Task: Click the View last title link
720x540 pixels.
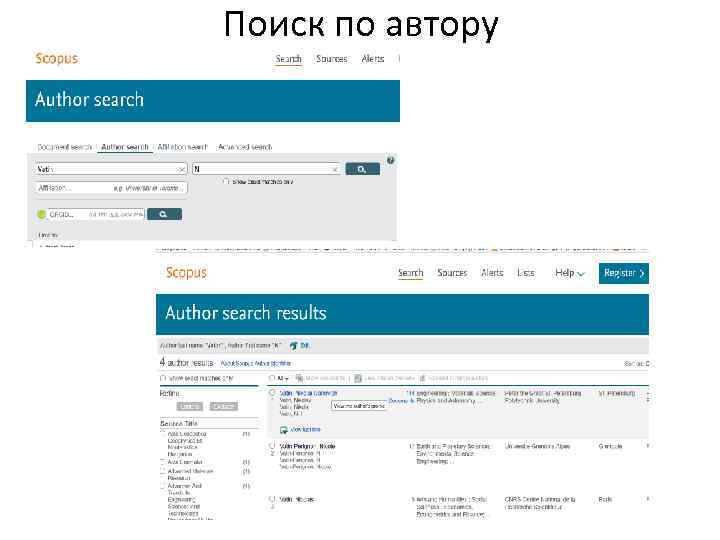Action: pos(306,430)
